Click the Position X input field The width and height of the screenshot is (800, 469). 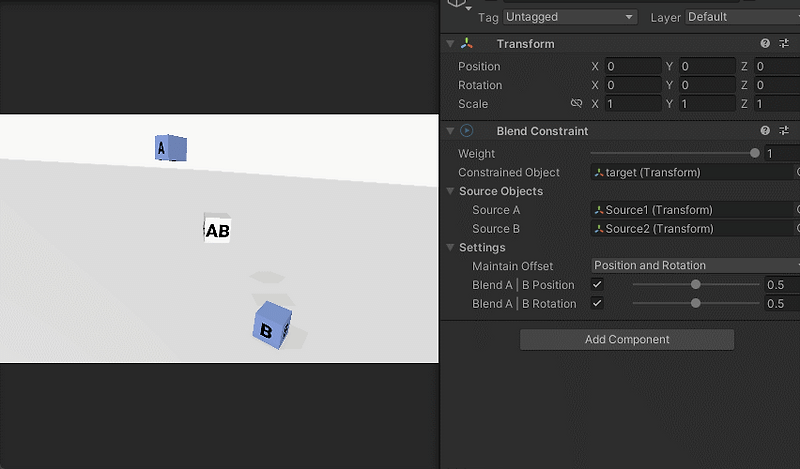[x=632, y=67]
